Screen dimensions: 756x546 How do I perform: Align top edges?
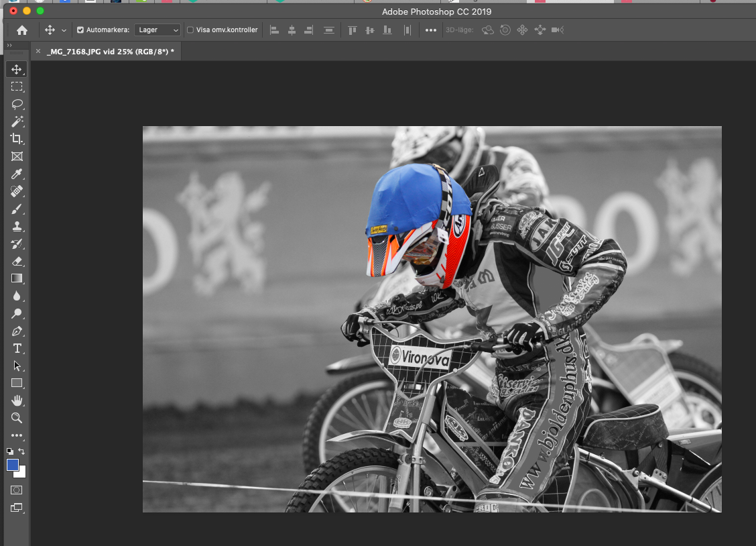[353, 30]
